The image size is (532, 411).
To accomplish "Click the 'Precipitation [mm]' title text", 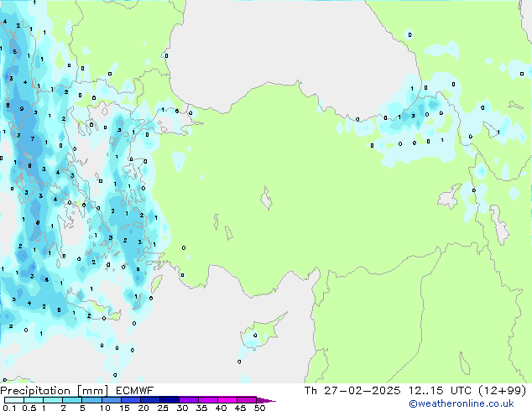I will coord(55,391).
